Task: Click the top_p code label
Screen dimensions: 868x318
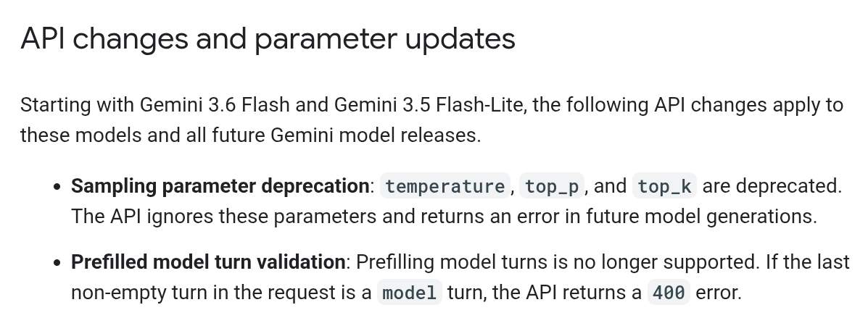Action: click(x=552, y=186)
